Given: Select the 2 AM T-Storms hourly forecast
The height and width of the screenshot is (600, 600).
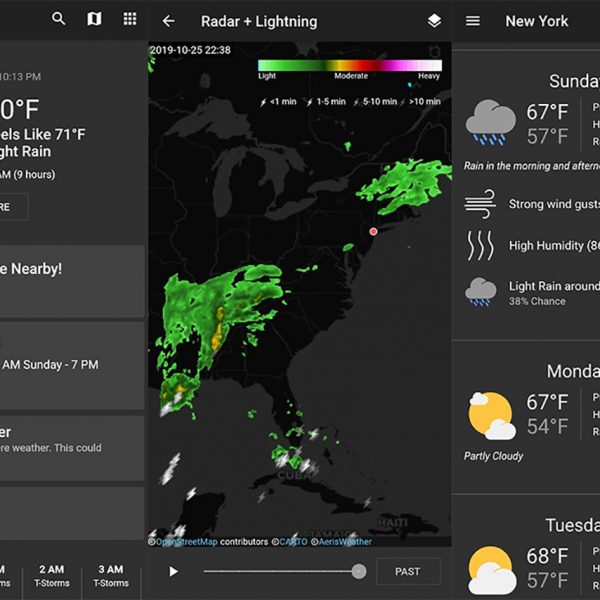Looking at the screenshot, I should (50, 576).
